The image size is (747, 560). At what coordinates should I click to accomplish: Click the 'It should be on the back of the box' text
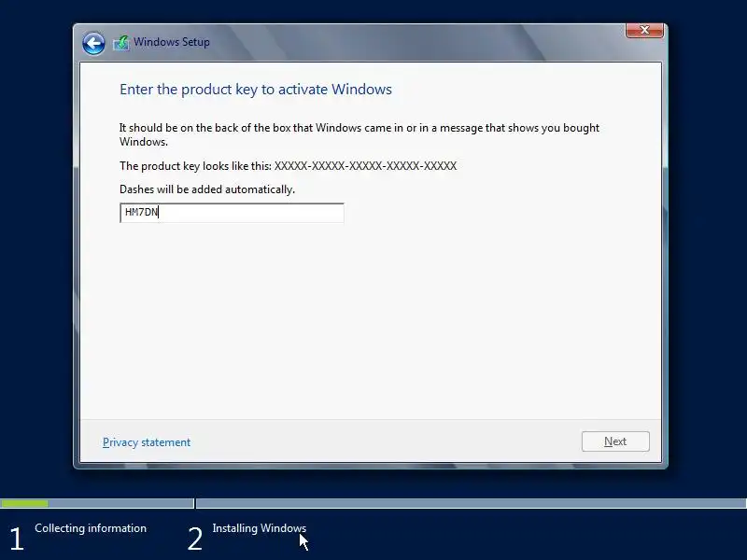click(359, 134)
